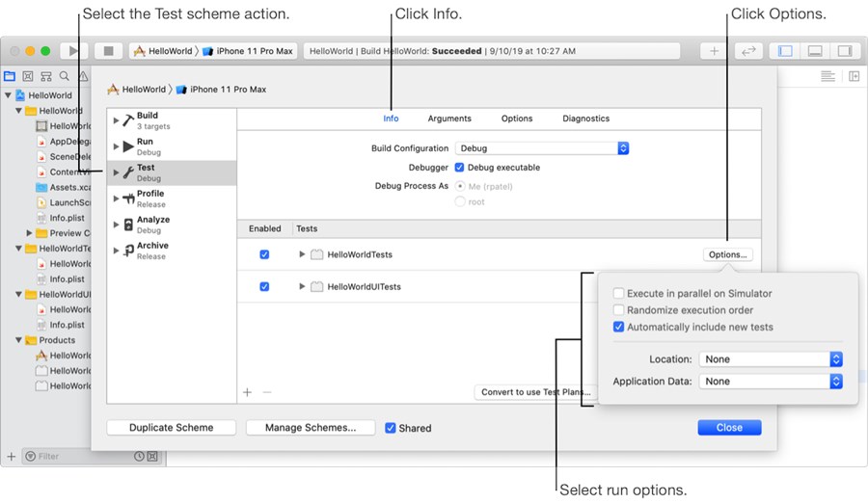
Task: Open the Application Data dropdown
Action: (x=772, y=382)
